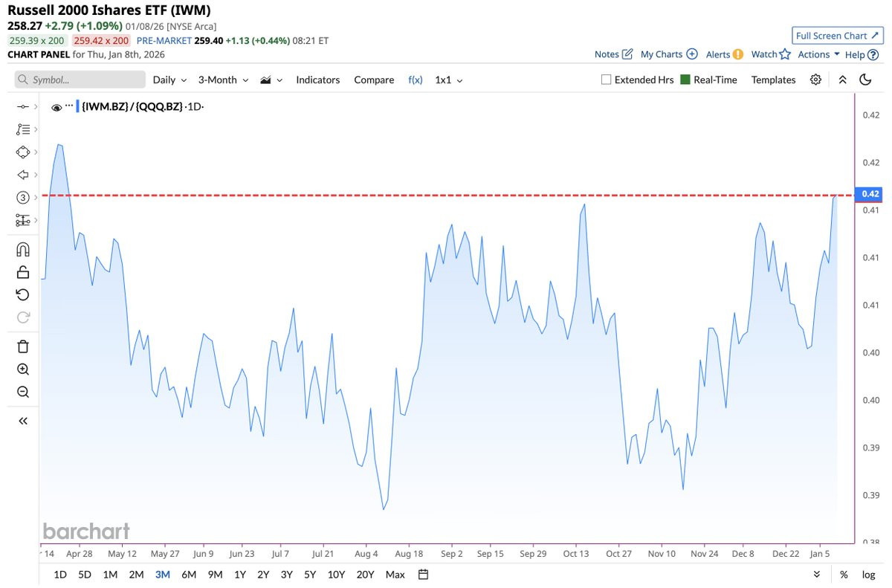Open chart settings gear icon
892x588 pixels.
coord(815,80)
